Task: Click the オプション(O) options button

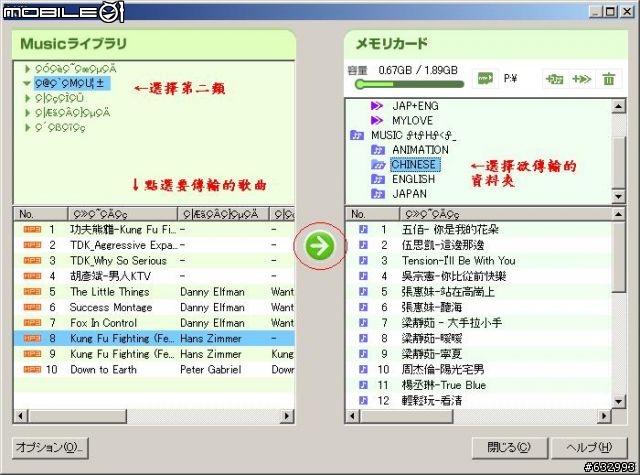Action: click(50, 448)
